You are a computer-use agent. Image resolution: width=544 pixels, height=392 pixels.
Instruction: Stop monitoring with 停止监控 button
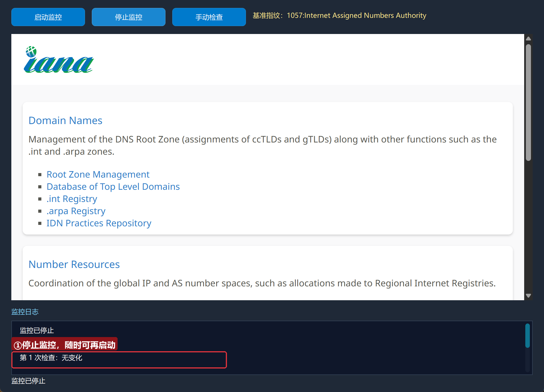tap(129, 17)
